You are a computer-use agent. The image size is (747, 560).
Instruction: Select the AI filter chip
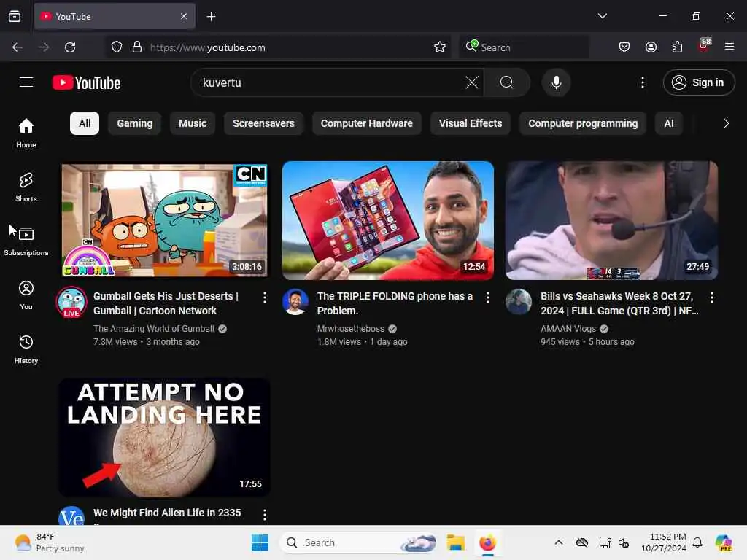pyautogui.click(x=669, y=123)
